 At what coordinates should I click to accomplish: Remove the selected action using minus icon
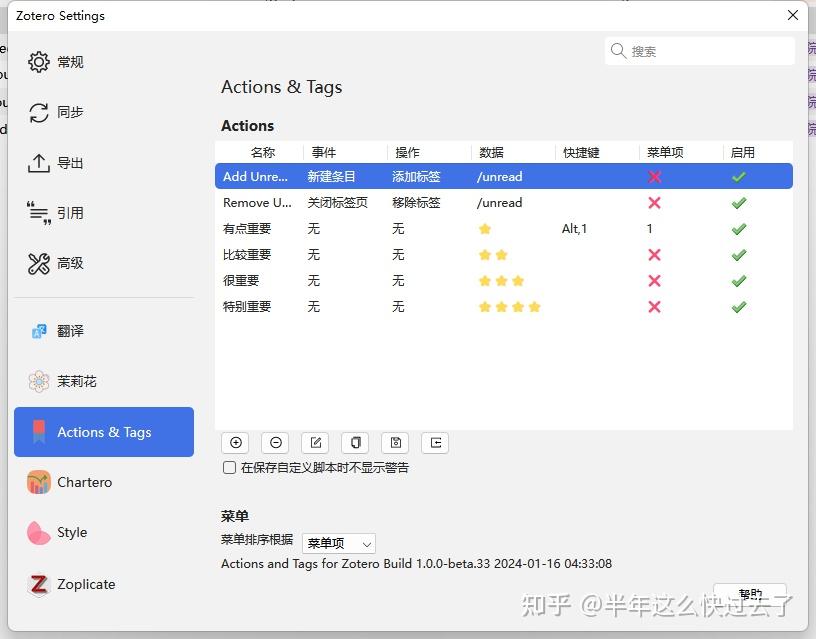click(x=275, y=442)
